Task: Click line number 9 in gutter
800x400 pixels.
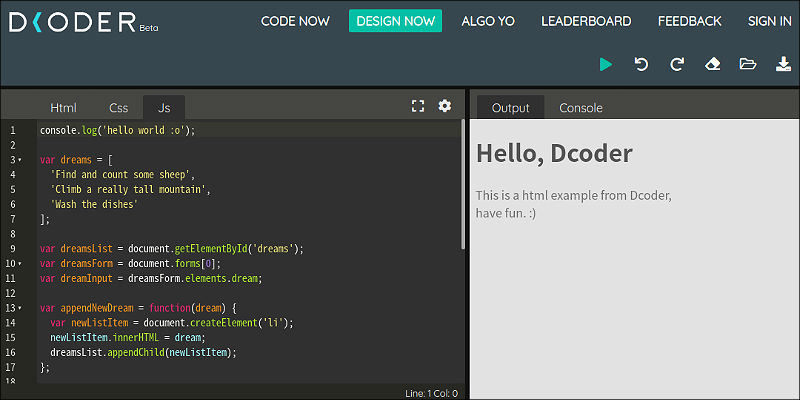Action: [x=13, y=249]
